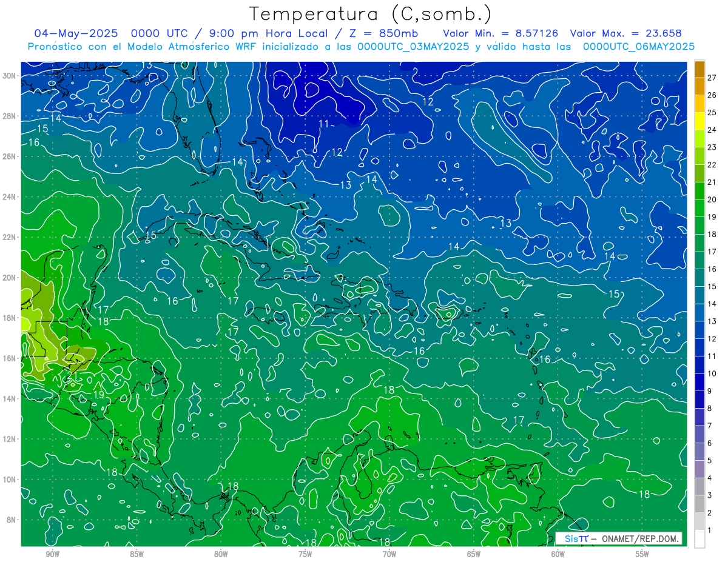The image size is (728, 562).
Task: Click color scale label "5"
Action: point(710,461)
